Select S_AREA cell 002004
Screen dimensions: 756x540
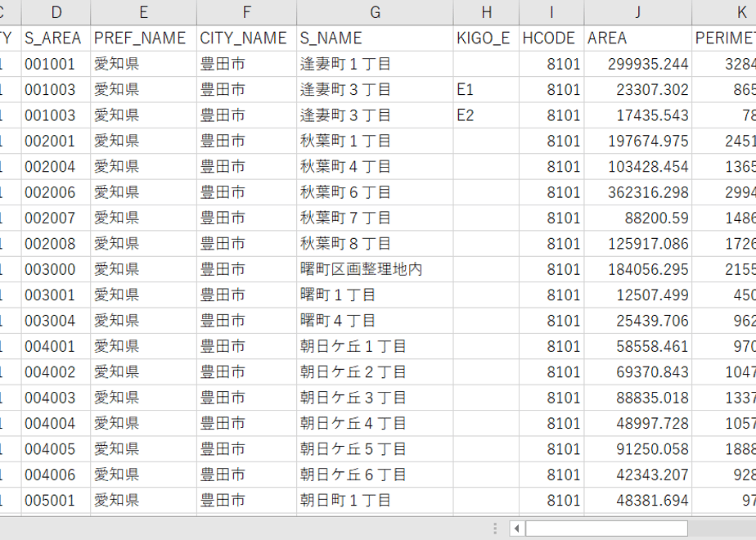[x=56, y=166]
